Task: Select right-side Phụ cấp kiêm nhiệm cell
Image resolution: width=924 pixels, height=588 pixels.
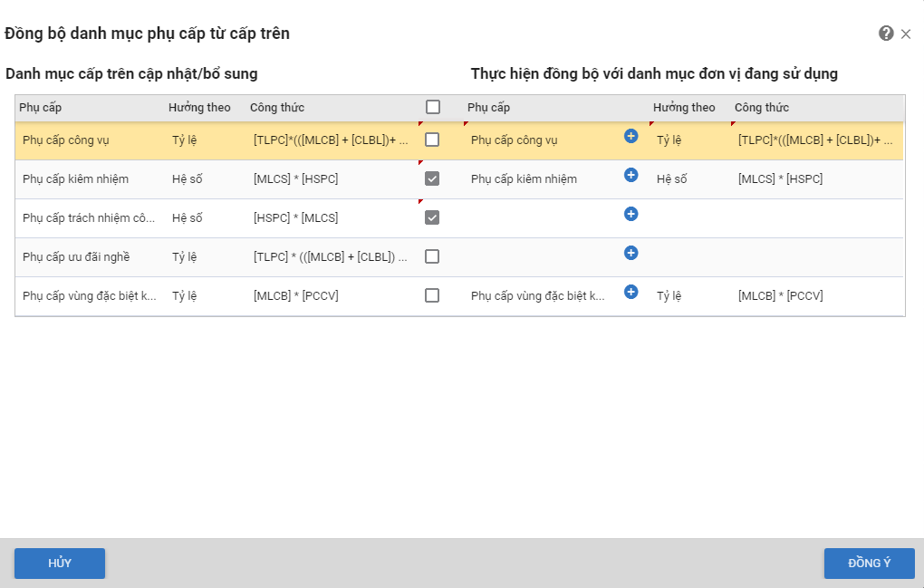Action: pyautogui.click(x=524, y=179)
